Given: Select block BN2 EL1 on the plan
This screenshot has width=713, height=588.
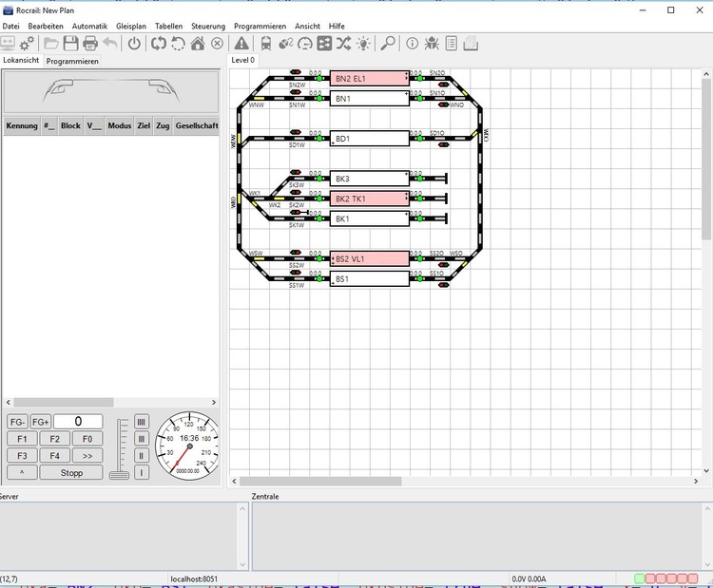Looking at the screenshot, I should [x=369, y=78].
